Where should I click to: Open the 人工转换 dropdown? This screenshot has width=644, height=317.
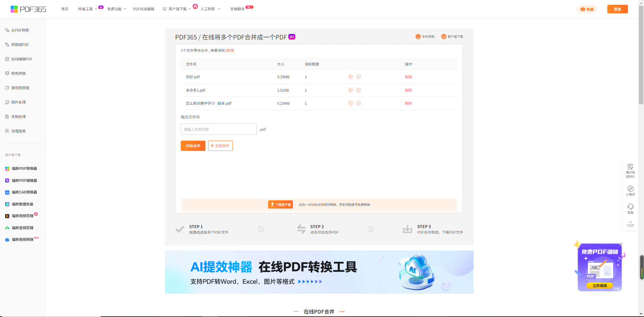click(210, 9)
